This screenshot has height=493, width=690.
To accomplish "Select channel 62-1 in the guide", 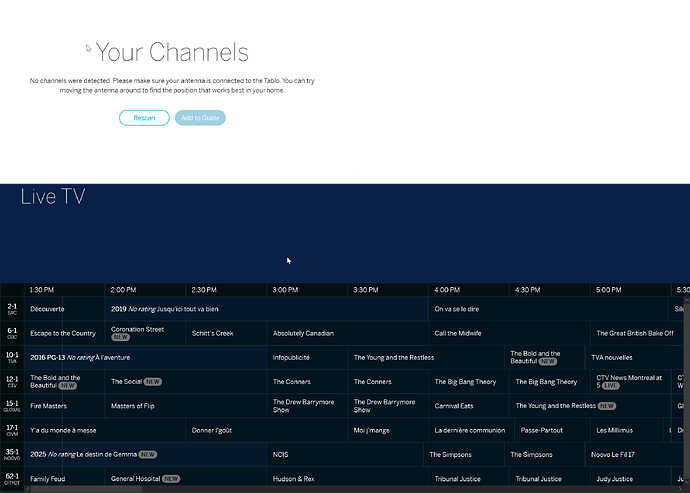I will [x=12, y=478].
